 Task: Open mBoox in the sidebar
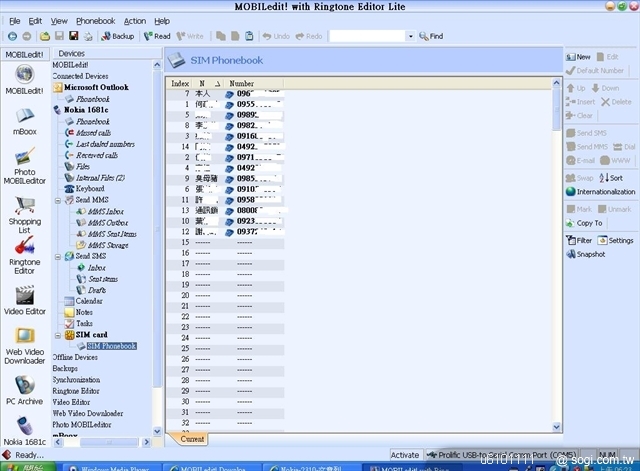[x=24, y=122]
